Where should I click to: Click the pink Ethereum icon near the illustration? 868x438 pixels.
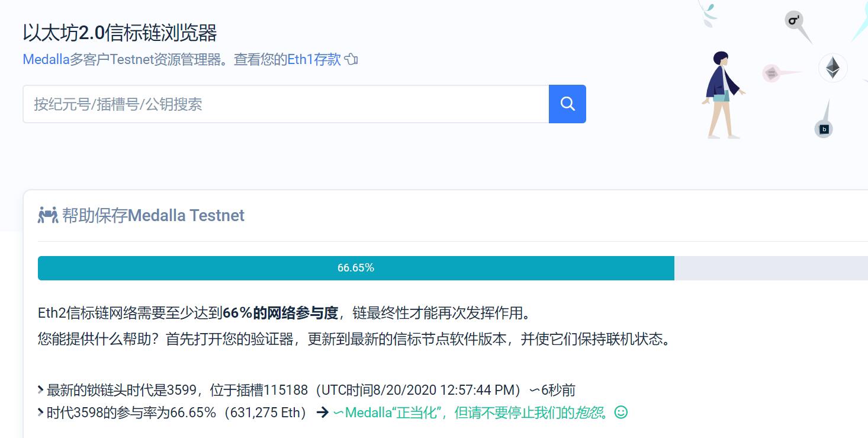click(770, 72)
